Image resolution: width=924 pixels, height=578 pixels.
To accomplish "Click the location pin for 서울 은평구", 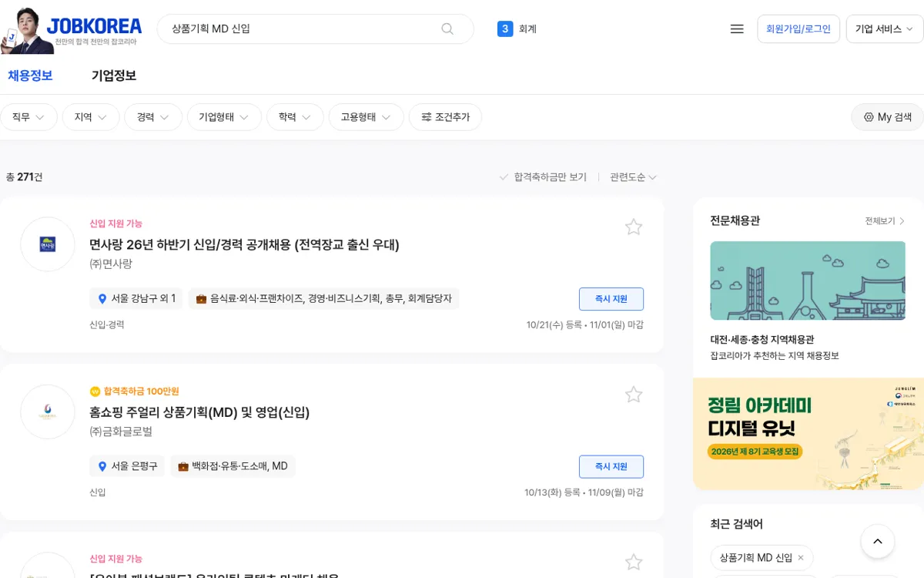I will [x=102, y=466].
